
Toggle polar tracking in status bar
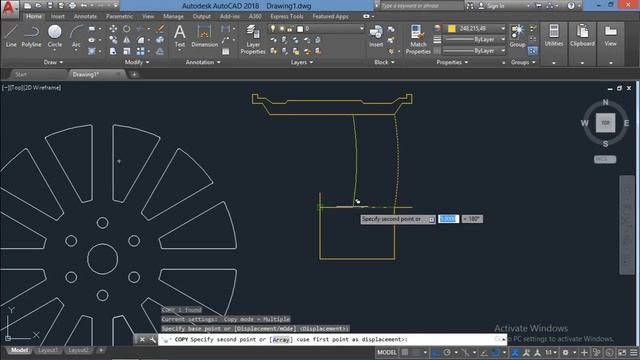(x=447, y=352)
